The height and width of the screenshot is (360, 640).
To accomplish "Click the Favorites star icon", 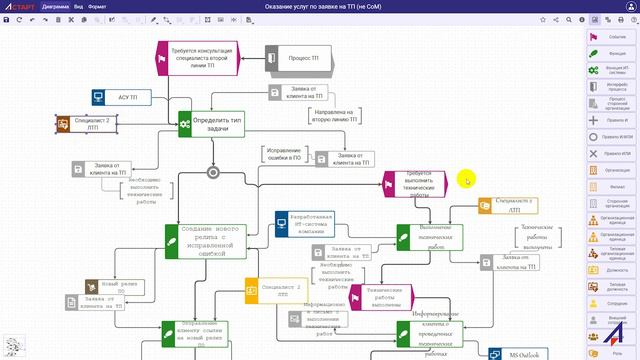I will click(x=543, y=20).
